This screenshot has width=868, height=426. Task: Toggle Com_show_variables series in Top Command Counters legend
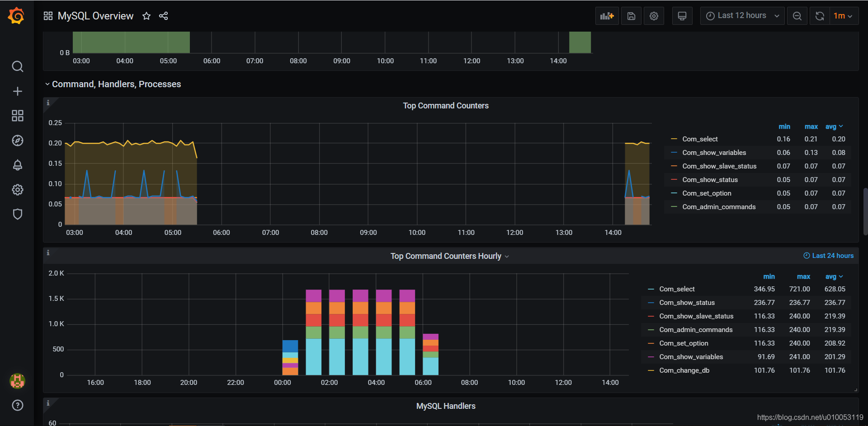(x=714, y=153)
